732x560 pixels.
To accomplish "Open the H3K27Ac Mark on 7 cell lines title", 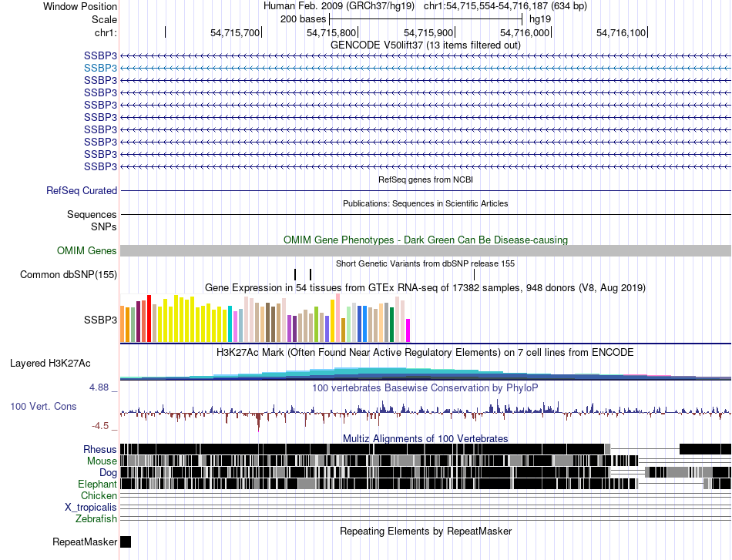I will pyautogui.click(x=425, y=352).
